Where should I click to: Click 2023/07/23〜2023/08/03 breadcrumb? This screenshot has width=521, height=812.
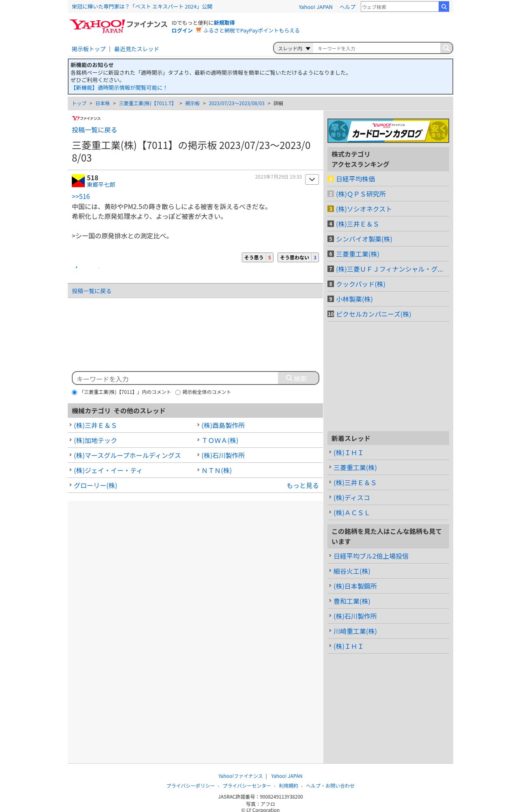pyautogui.click(x=237, y=104)
